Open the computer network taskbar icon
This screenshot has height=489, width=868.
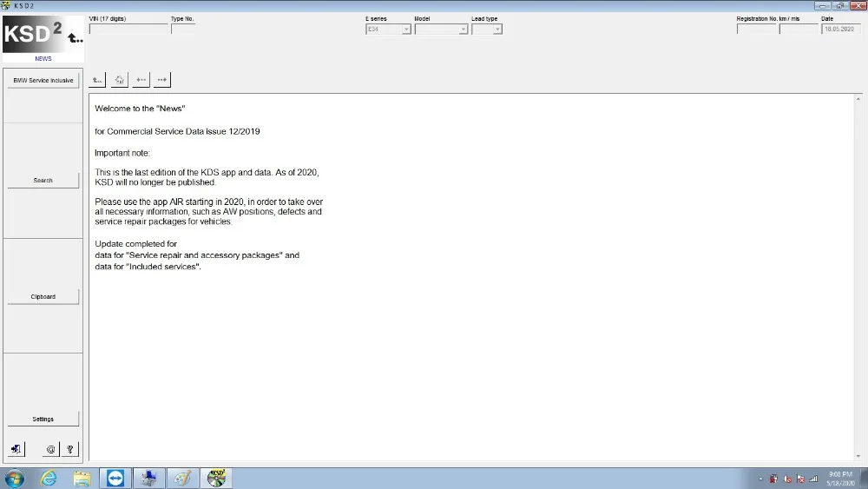coord(148,478)
